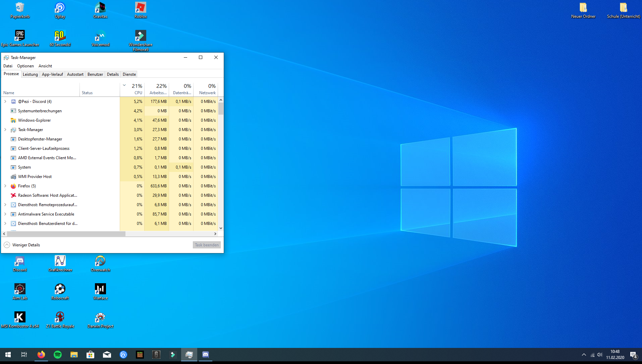Switch to the Dienste tab

(x=129, y=74)
